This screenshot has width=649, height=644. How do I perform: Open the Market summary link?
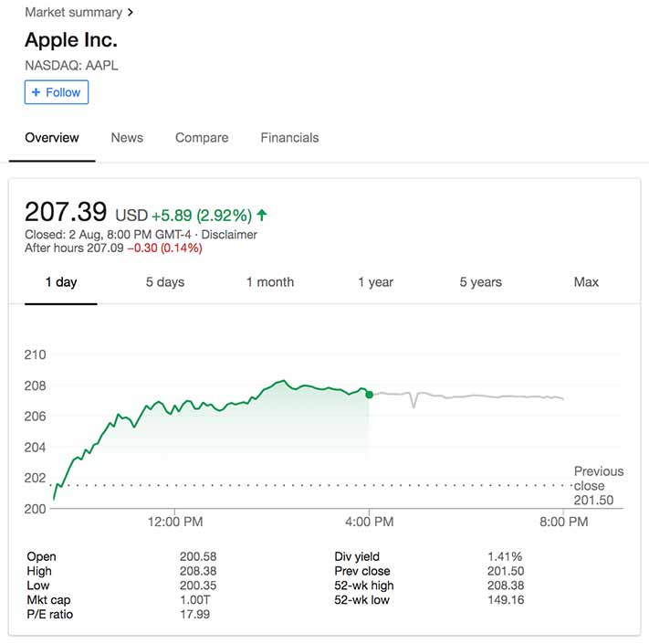tap(74, 13)
